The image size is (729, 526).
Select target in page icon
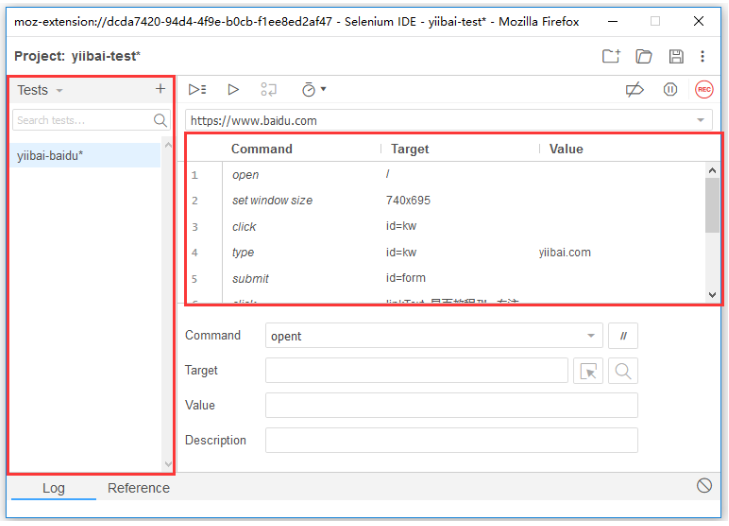(588, 371)
